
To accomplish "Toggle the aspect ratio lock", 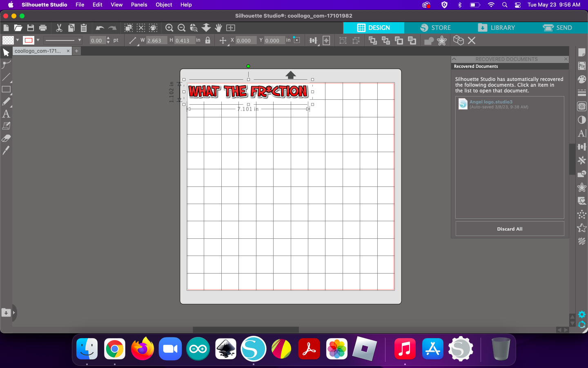I will click(208, 40).
